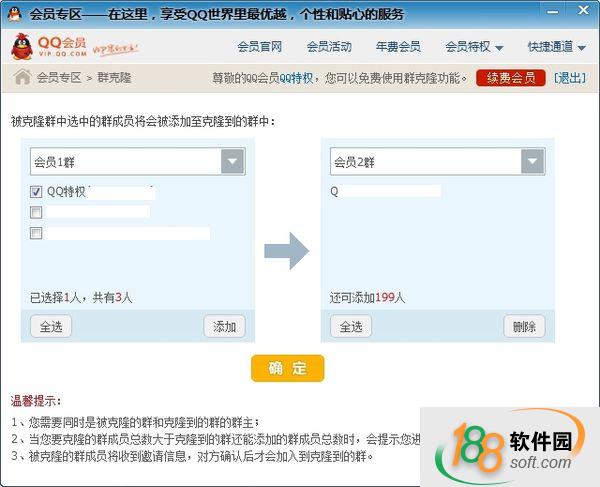
Task: Open the 会员1群 source group dropdown
Action: (x=232, y=162)
